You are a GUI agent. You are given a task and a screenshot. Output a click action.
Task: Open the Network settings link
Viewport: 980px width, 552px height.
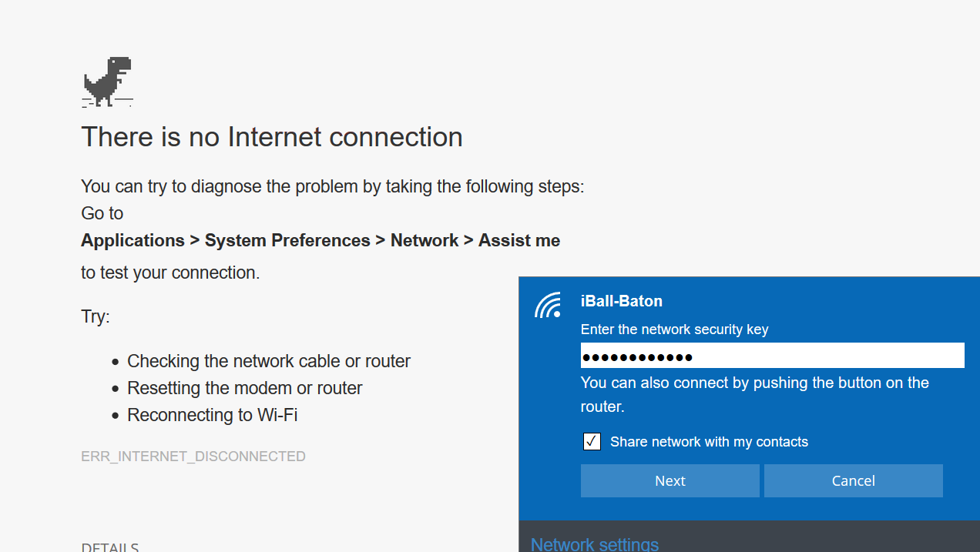(x=594, y=544)
